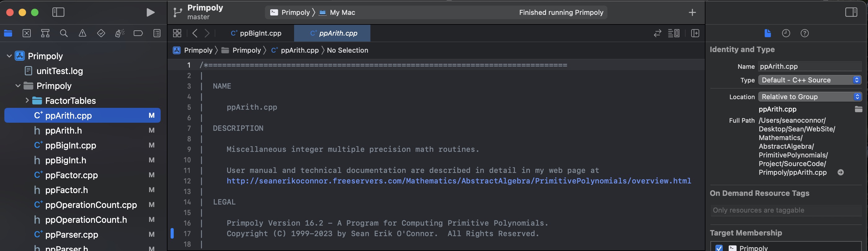This screenshot has height=251, width=868.
Task: Click the change marker at line 17
Action: (x=172, y=234)
